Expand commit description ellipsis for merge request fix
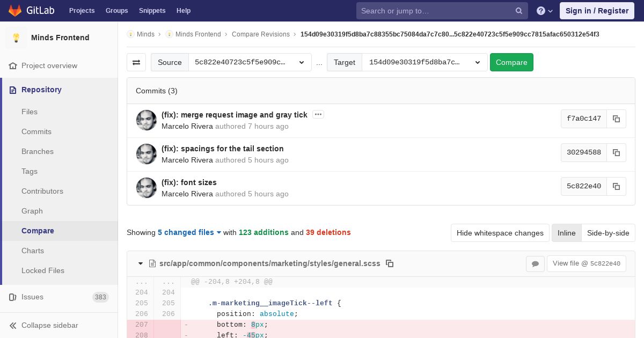 click(318, 114)
